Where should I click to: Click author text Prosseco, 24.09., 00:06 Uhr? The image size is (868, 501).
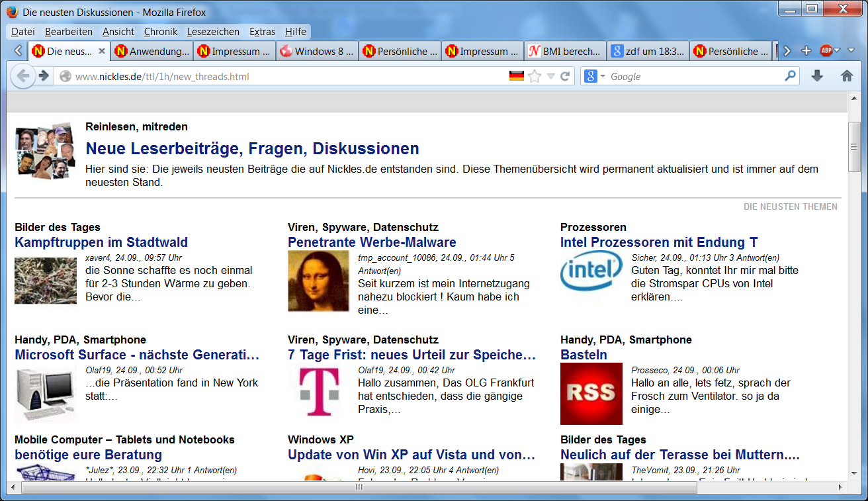click(685, 370)
